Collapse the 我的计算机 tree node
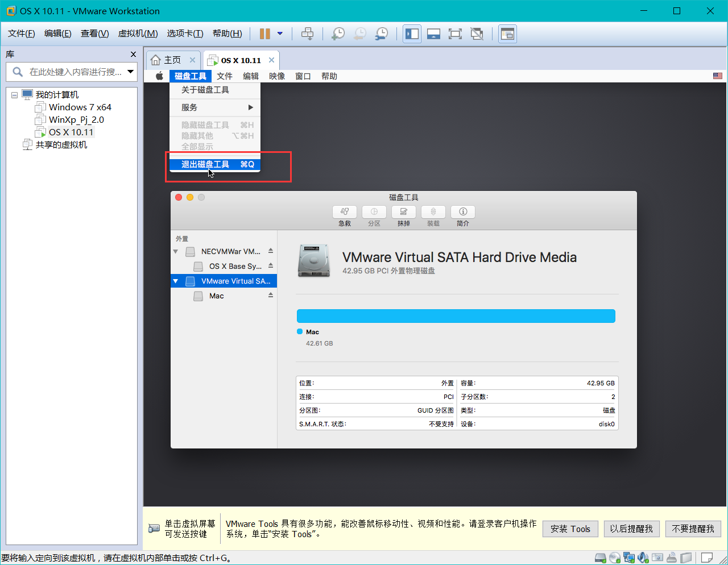Viewport: 728px width, 565px height. tap(14, 95)
